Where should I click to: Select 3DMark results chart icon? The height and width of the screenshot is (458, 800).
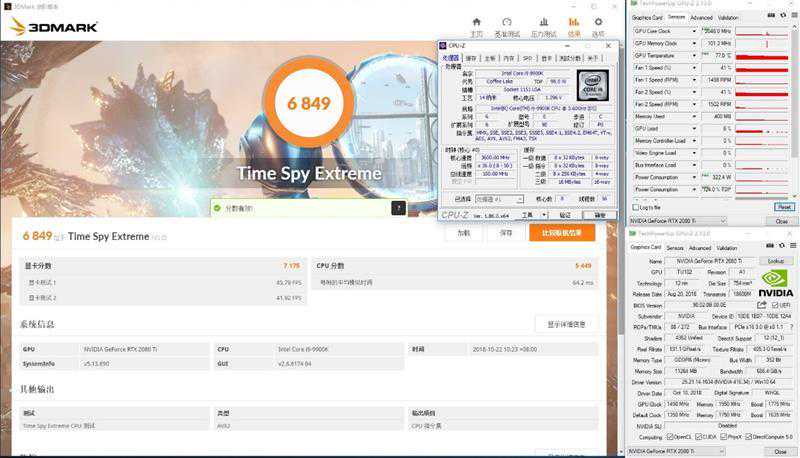pyautogui.click(x=574, y=22)
